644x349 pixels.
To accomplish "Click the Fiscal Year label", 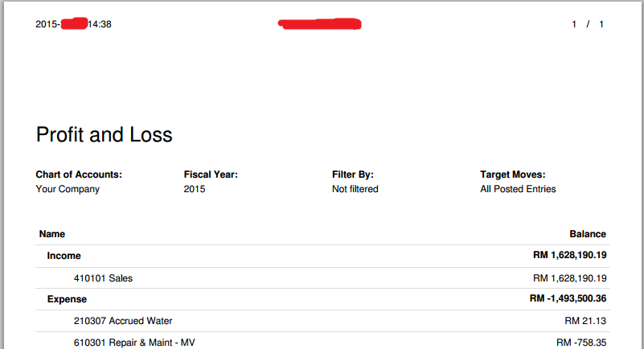I will (x=211, y=174).
